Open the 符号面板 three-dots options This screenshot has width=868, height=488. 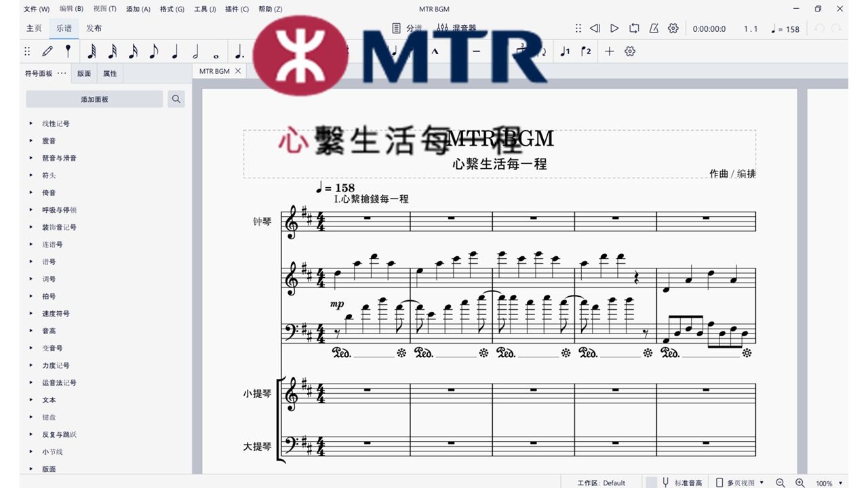(x=62, y=73)
